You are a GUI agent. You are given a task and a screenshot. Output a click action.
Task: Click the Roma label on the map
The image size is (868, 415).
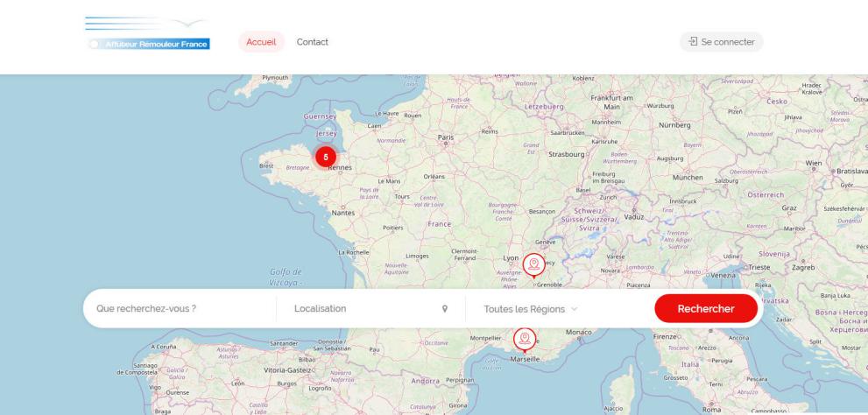(710, 407)
